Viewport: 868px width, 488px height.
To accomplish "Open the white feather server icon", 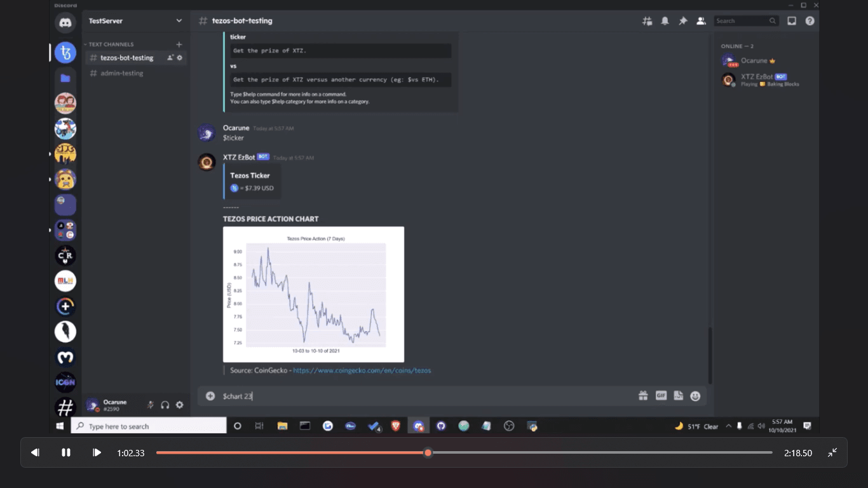I will pos(65,332).
